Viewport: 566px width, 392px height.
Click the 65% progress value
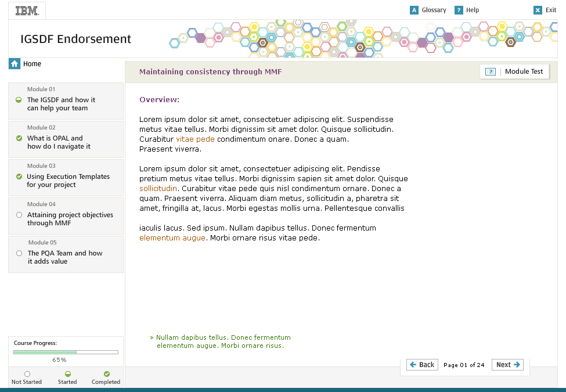point(59,360)
